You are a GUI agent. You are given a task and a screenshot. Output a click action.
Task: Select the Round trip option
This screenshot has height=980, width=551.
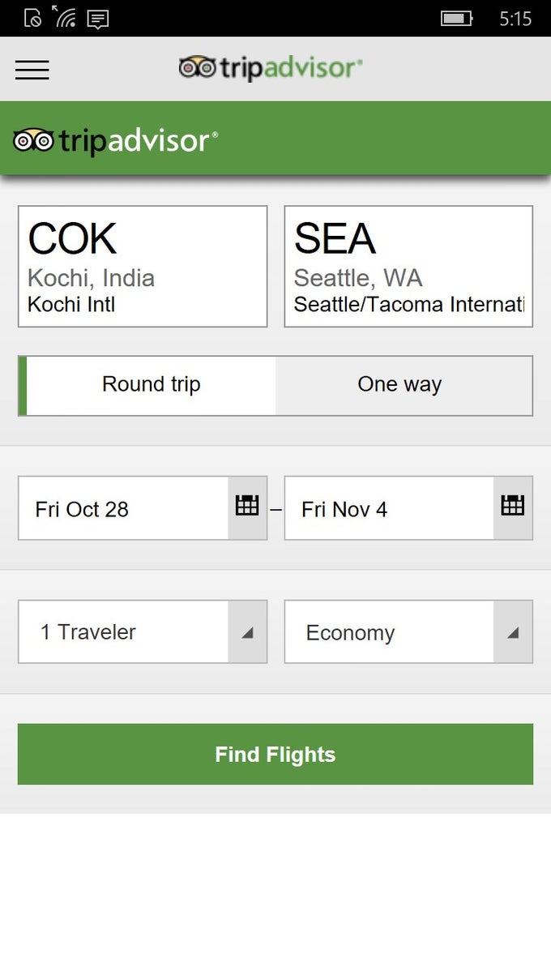click(x=151, y=385)
